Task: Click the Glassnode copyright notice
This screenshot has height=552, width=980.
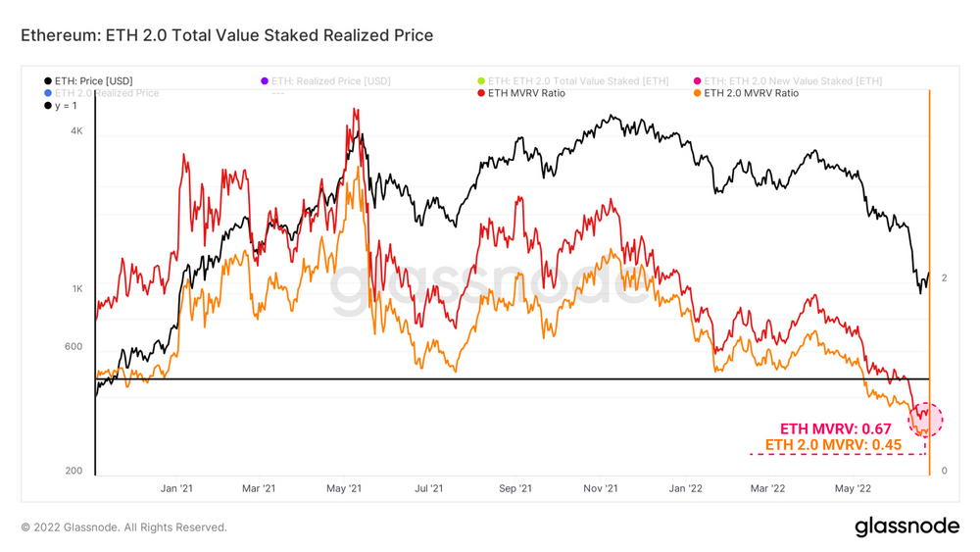Action: pos(123,527)
